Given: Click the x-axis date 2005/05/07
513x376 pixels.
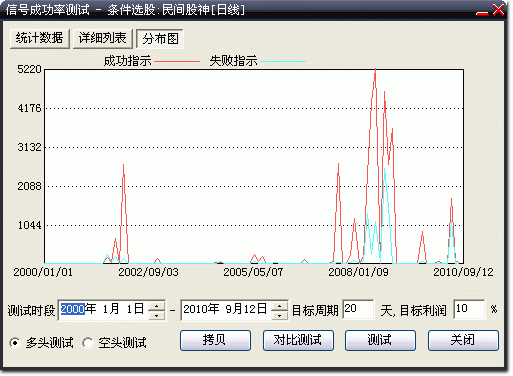Looking at the screenshot, I should 253,272.
